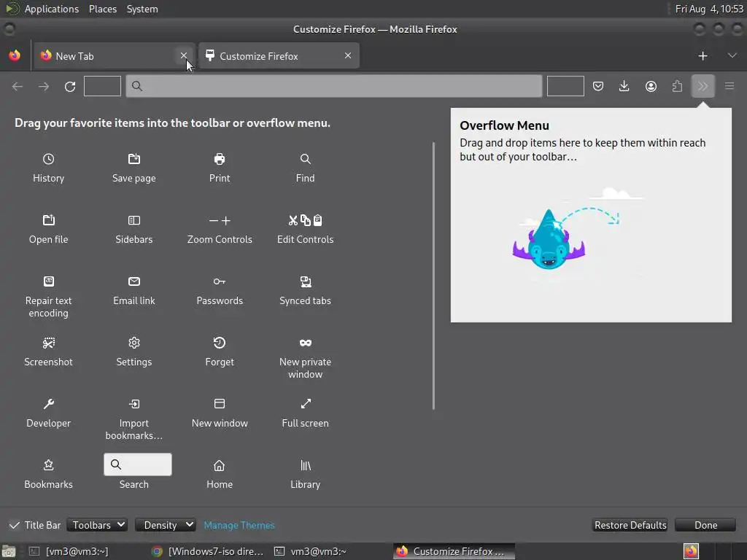Click the greyed-out URL bar
The image size is (747, 560).
coord(334,86)
